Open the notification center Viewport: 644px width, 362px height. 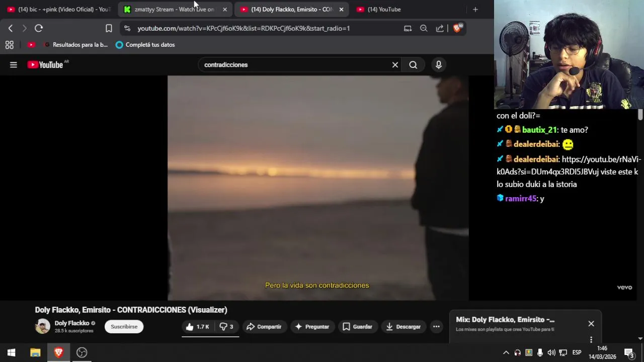pos(629,352)
